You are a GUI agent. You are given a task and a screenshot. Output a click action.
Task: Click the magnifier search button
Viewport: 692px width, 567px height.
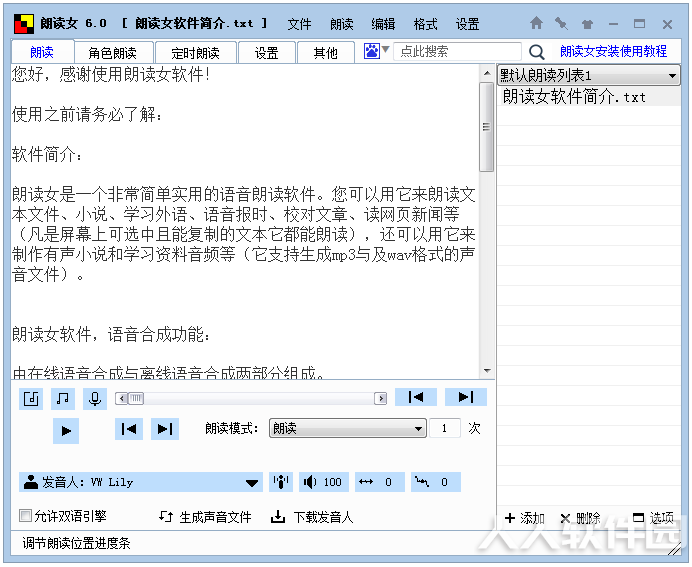point(536,52)
